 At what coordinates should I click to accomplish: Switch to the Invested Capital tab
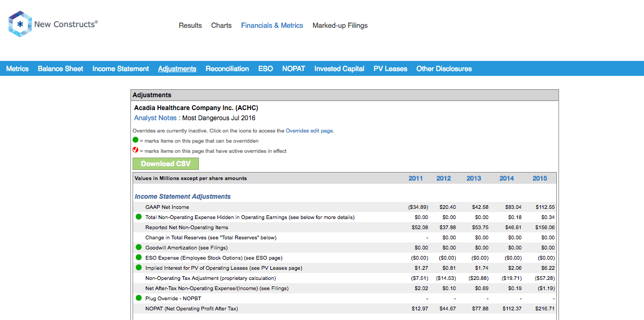coord(339,68)
